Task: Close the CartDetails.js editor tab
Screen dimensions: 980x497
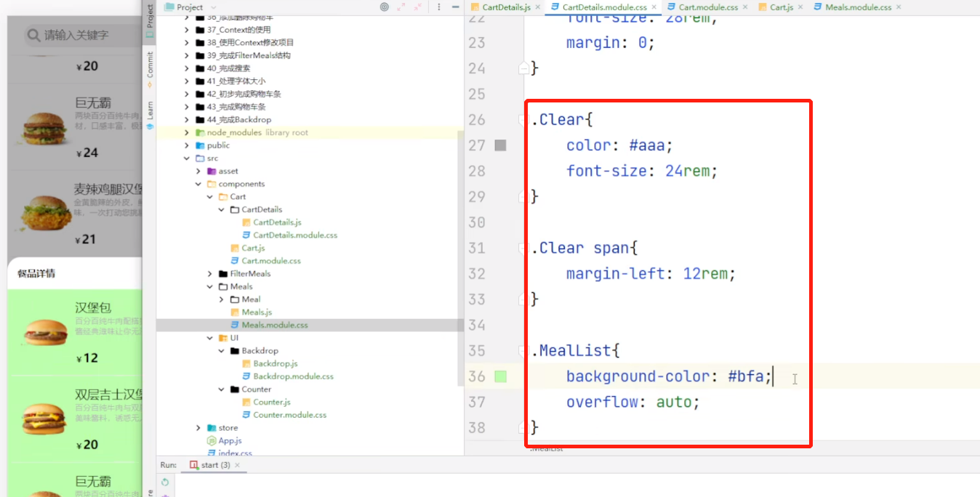Action: [538, 7]
